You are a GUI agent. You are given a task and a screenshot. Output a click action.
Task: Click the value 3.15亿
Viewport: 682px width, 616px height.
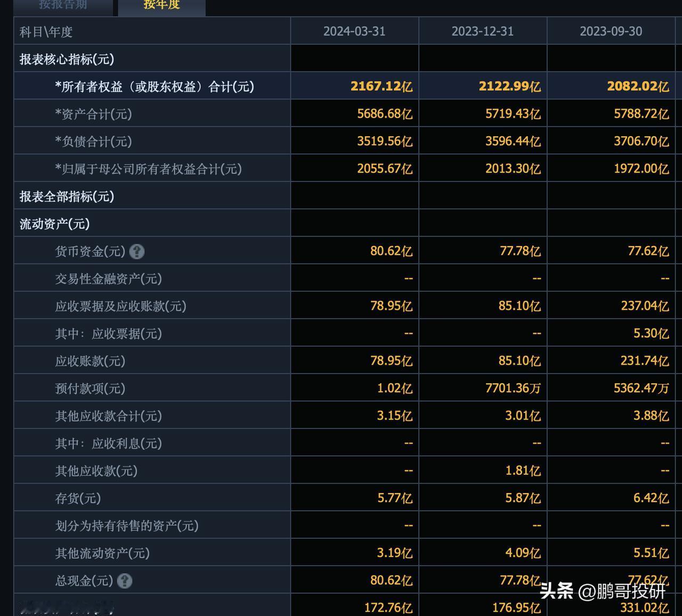click(394, 416)
